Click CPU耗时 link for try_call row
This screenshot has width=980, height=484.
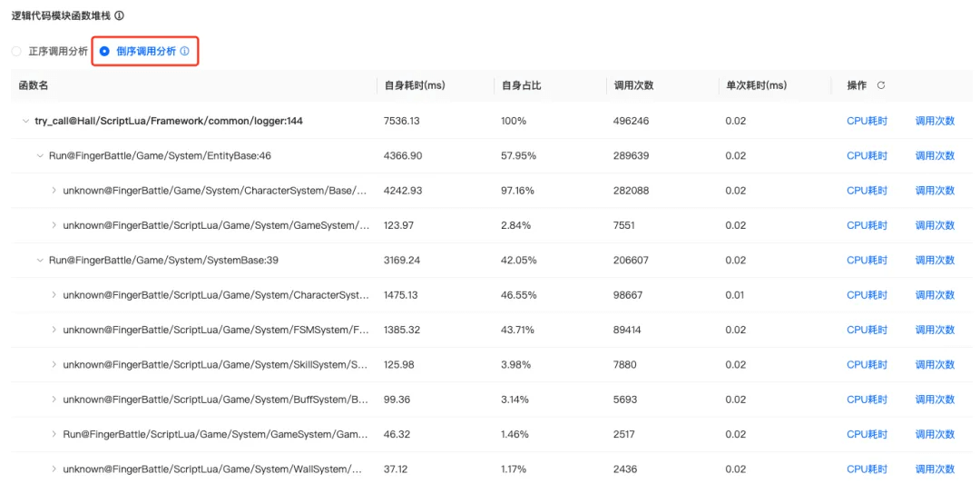pyautogui.click(x=867, y=121)
